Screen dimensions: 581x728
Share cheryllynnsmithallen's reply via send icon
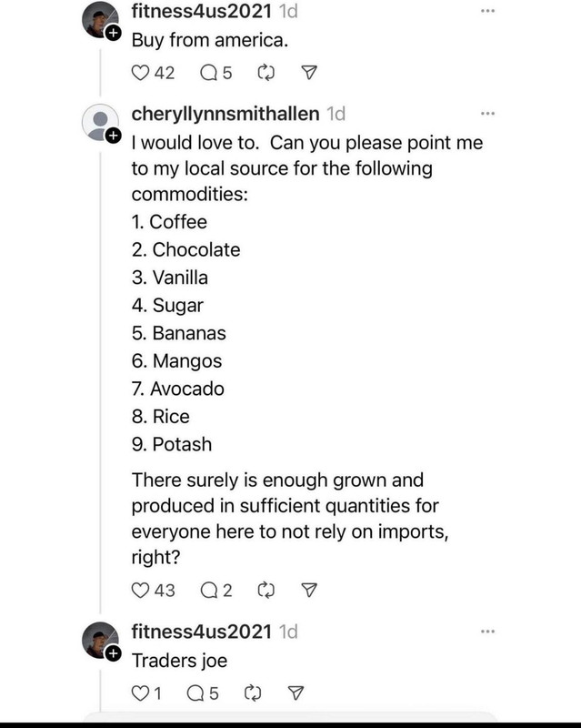coord(309,590)
